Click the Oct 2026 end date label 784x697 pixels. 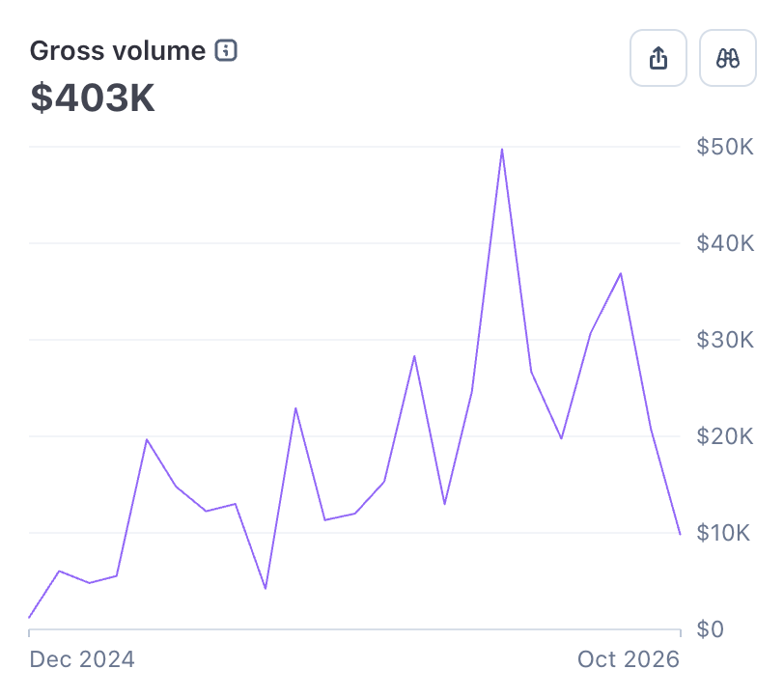[x=628, y=659]
